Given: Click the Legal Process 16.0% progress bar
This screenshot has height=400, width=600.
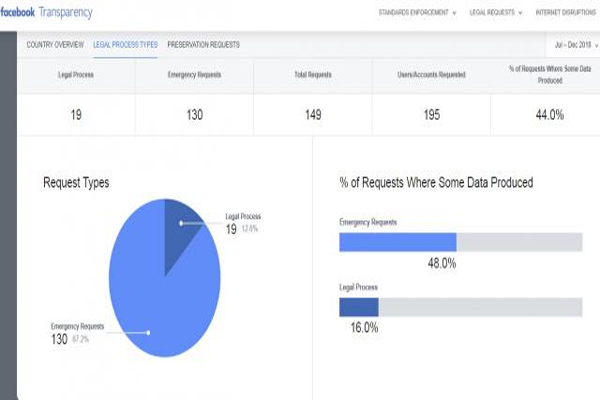Looking at the screenshot, I should 461,307.
